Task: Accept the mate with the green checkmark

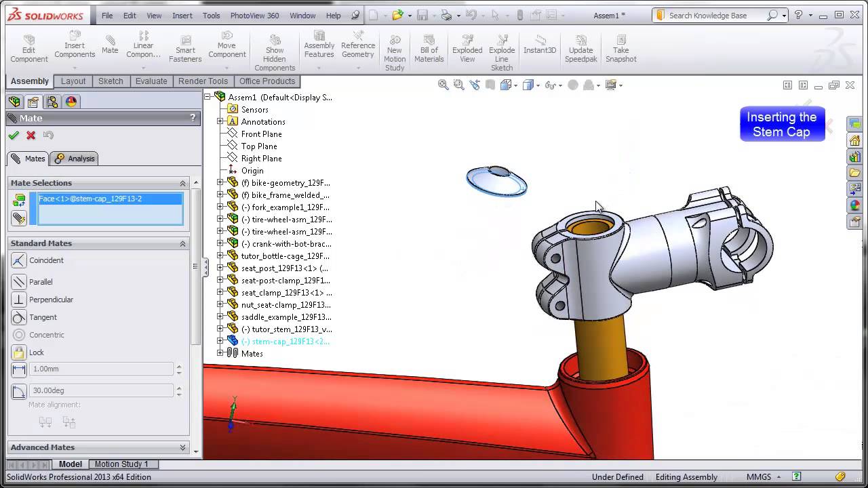Action: tap(14, 136)
